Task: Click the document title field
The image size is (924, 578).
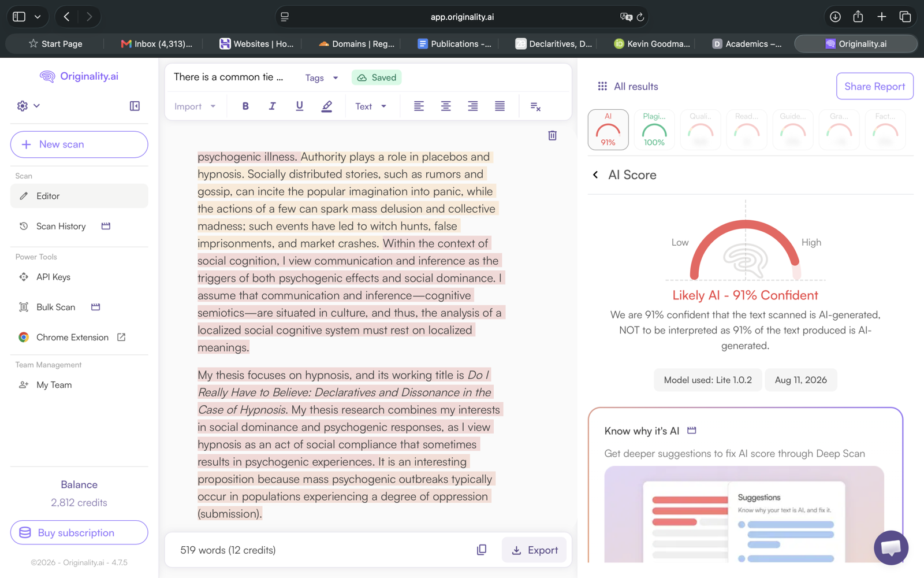Action: click(229, 77)
